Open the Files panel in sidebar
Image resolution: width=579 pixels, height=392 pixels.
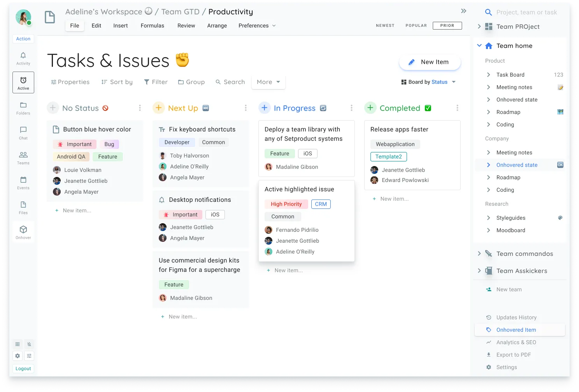pyautogui.click(x=23, y=207)
